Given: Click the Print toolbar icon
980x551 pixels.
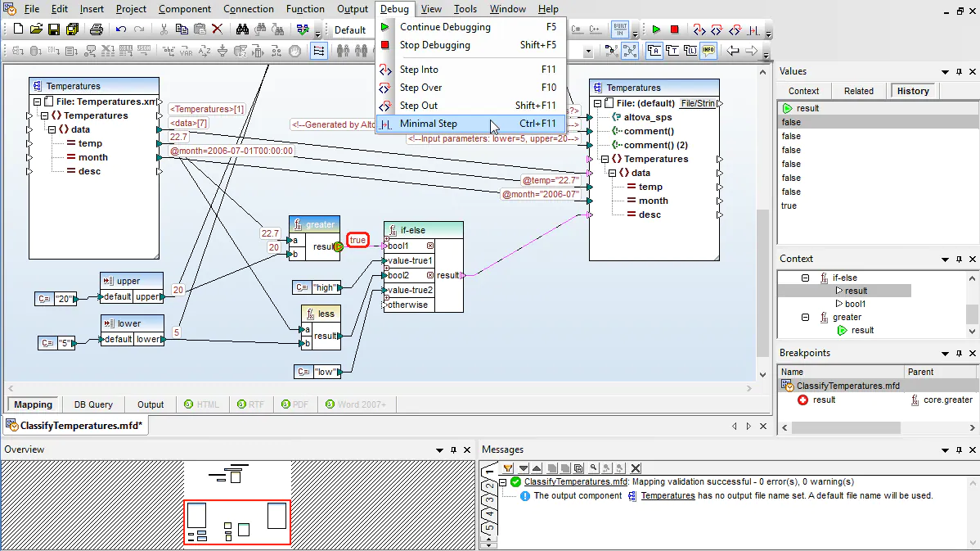Looking at the screenshot, I should tap(97, 29).
